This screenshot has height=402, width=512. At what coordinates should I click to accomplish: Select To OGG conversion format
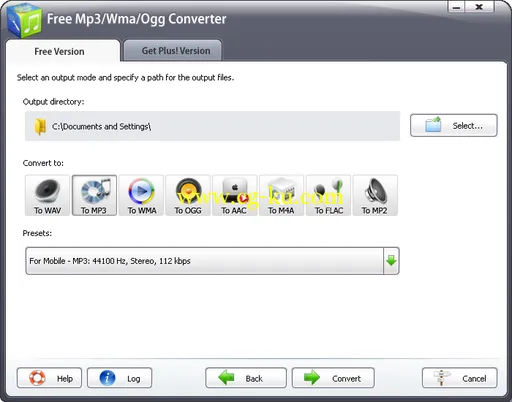(x=188, y=195)
